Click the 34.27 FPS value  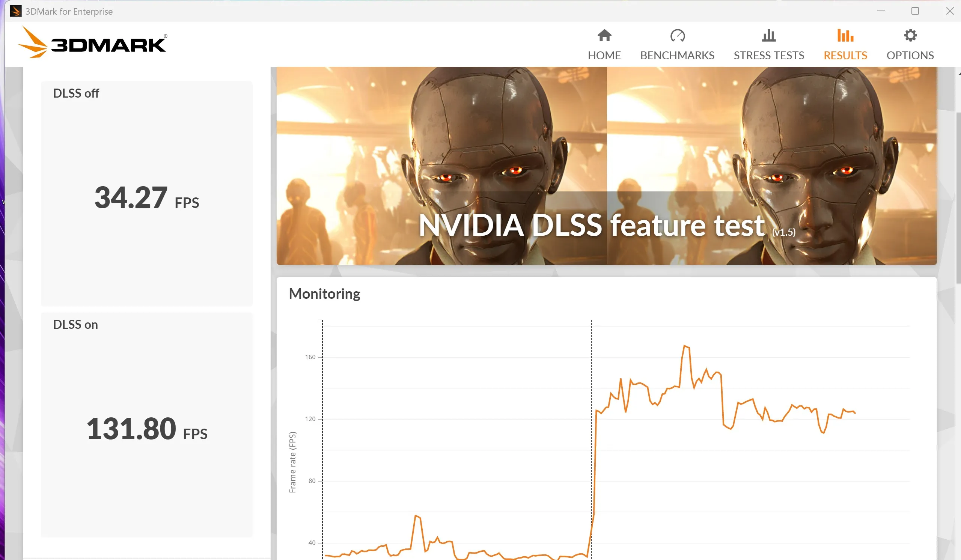tap(147, 198)
